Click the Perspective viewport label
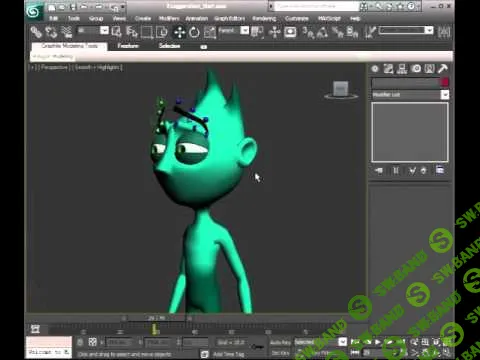This screenshot has width=480, height=360. (x=54, y=68)
